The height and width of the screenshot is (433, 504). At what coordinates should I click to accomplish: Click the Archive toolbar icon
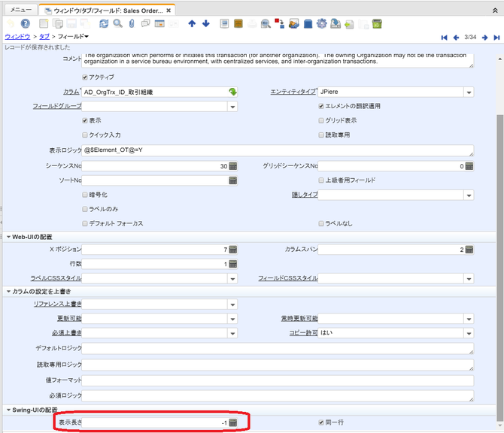point(238,23)
